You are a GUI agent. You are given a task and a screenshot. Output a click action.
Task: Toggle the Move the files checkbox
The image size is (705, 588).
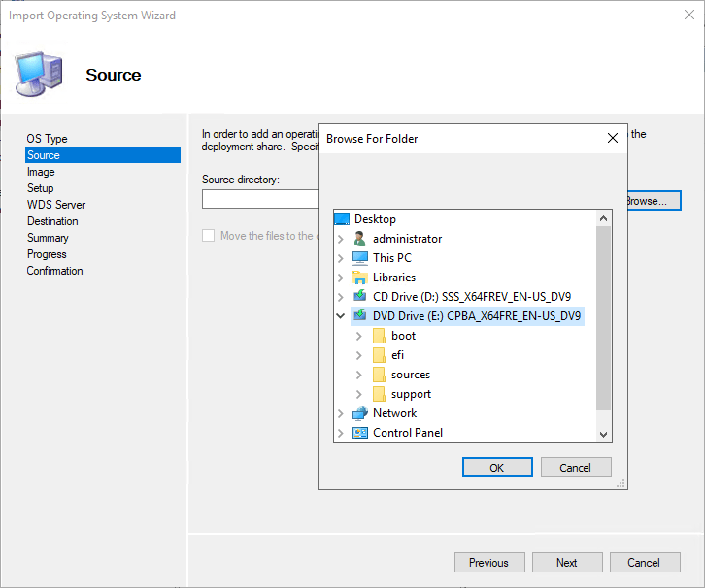point(208,236)
